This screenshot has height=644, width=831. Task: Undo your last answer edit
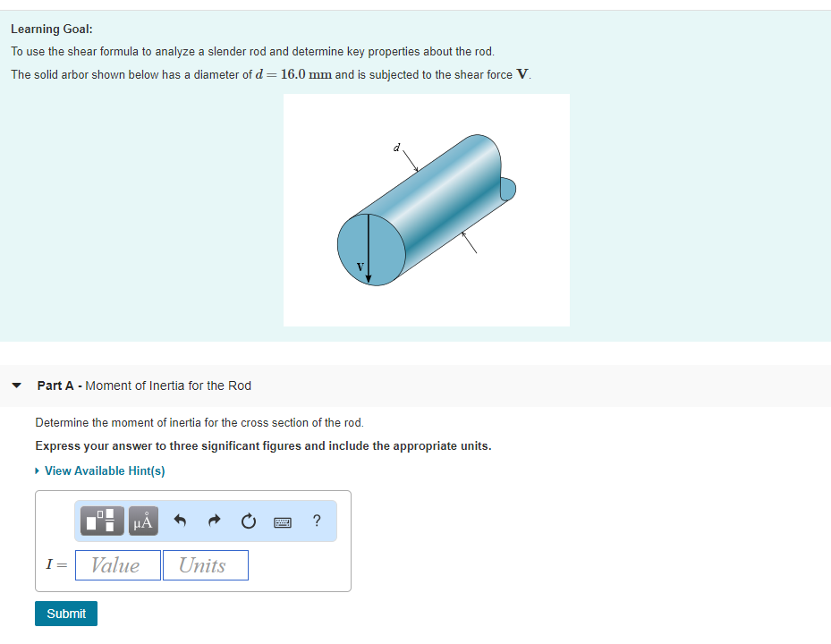(180, 521)
